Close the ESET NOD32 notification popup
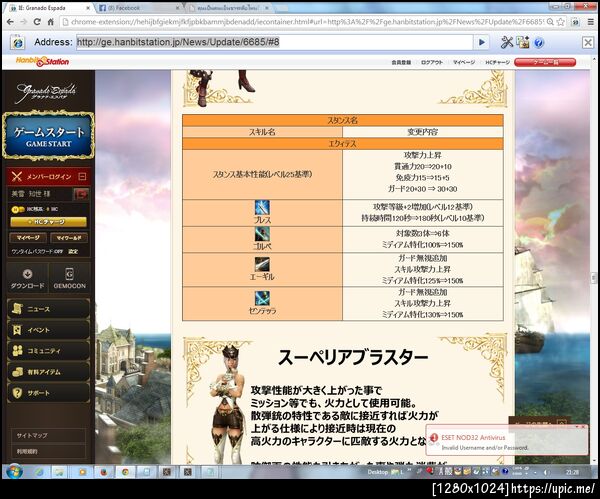The width and height of the screenshot is (600, 499). coord(584,427)
